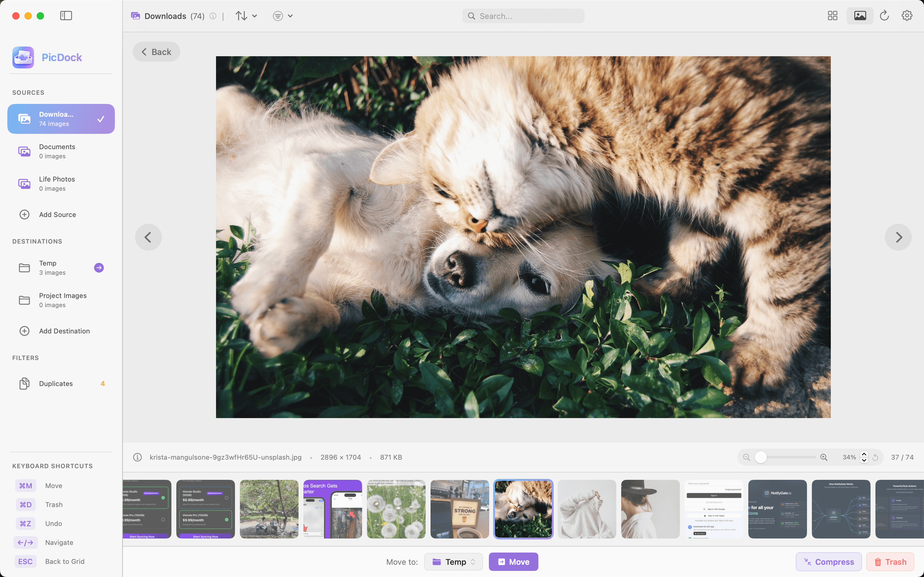Click the Back button
Viewport: 924px width, 577px height.
click(x=156, y=52)
